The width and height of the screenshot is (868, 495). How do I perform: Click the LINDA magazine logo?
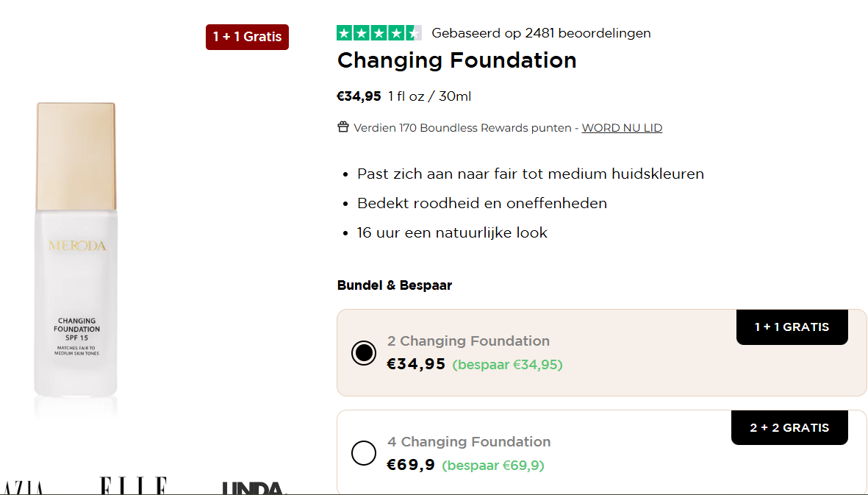coord(254,487)
